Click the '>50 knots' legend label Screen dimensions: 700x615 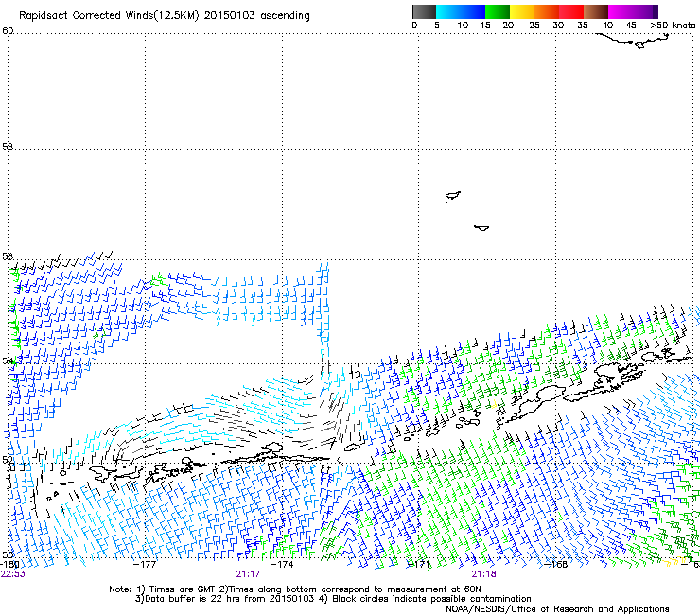(673, 26)
